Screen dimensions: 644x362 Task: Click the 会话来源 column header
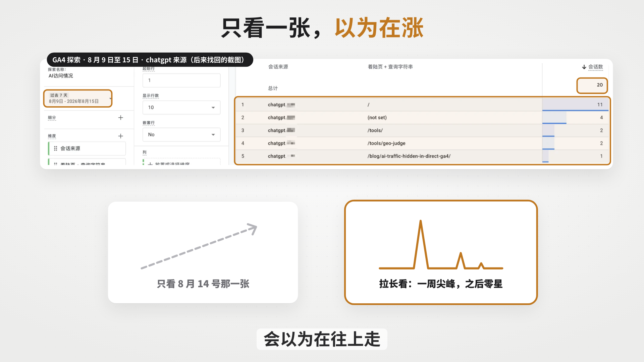coord(278,67)
